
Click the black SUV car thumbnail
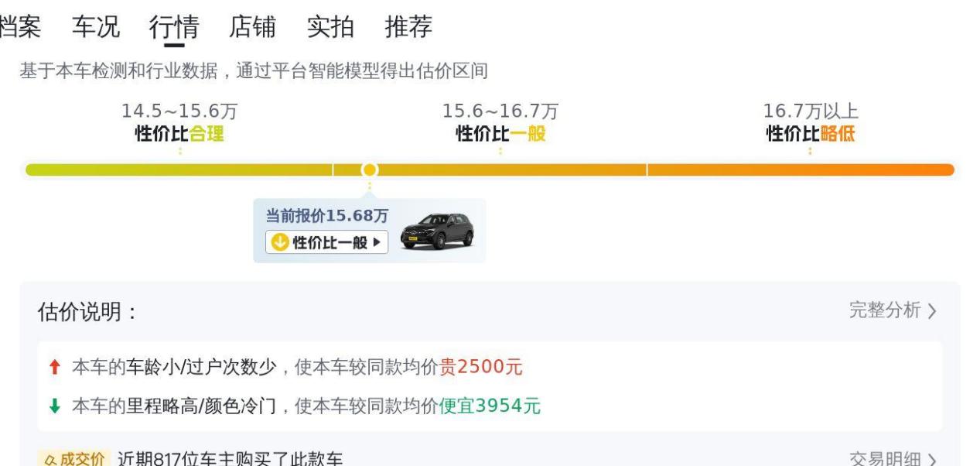[x=437, y=231]
